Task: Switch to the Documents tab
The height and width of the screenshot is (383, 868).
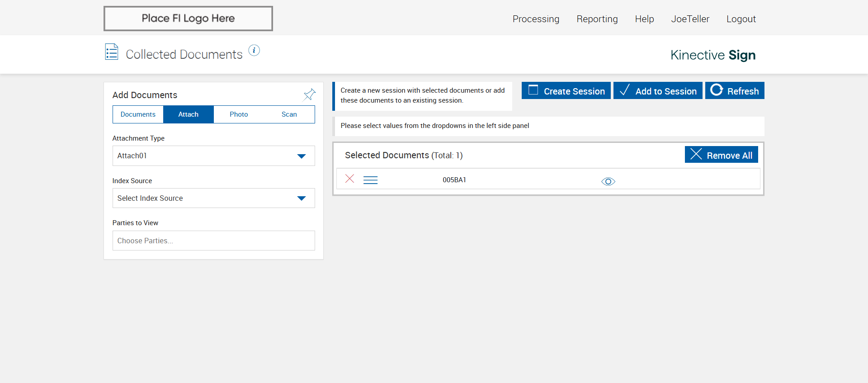Action: coord(138,114)
